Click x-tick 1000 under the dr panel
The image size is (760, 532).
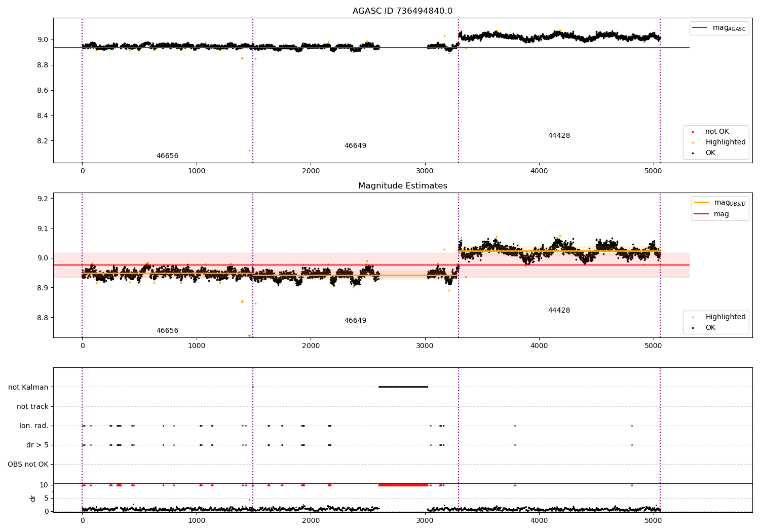197,521
